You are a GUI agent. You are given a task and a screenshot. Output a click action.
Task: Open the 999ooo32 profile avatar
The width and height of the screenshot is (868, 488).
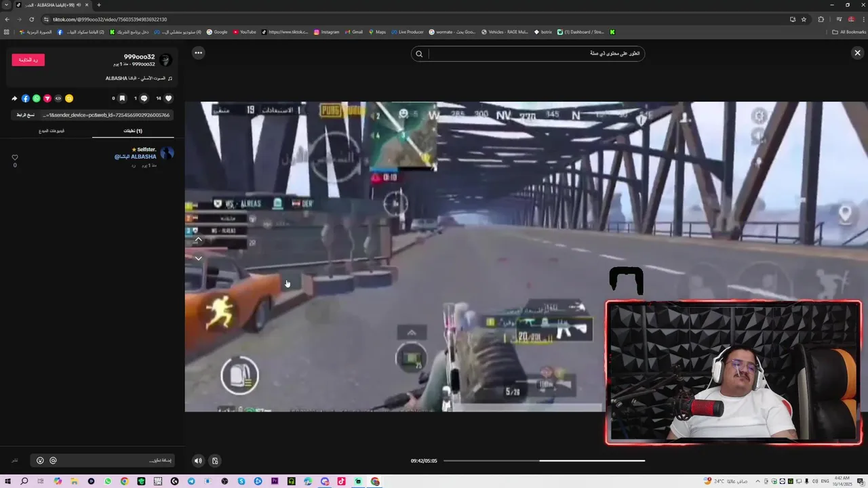click(165, 60)
